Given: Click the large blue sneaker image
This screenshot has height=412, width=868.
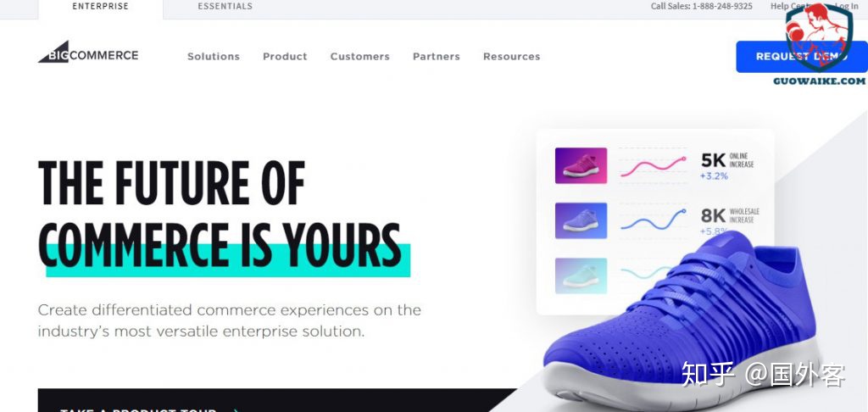Looking at the screenshot, I should coord(682,323).
